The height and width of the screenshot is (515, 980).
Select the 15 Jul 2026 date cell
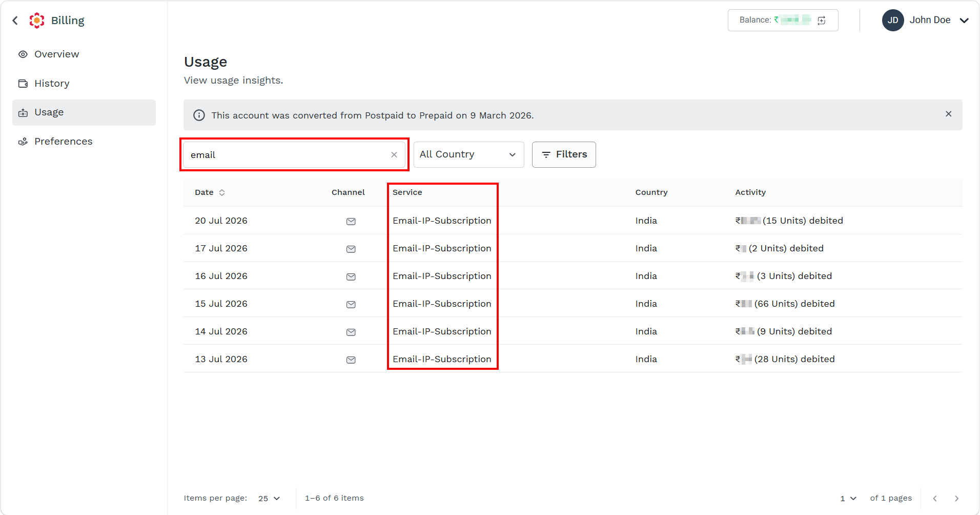(221, 304)
